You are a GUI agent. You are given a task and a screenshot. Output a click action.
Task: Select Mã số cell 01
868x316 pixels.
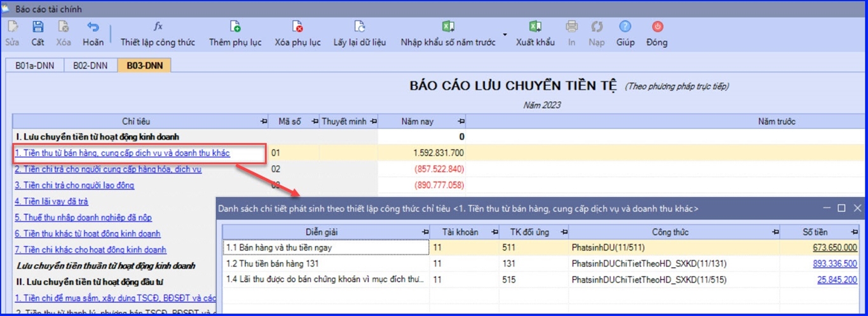294,153
